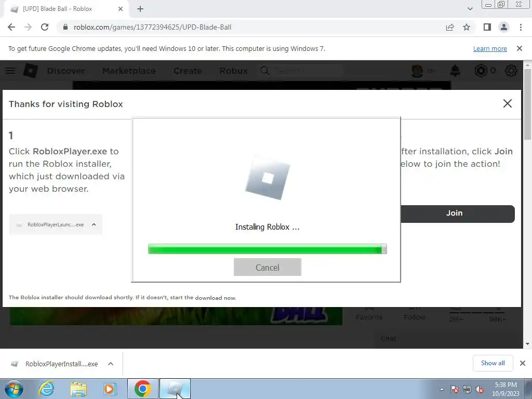This screenshot has width=532, height=399.
Task: Close the Thanks for visiting Roblox dialog
Action: (507, 103)
